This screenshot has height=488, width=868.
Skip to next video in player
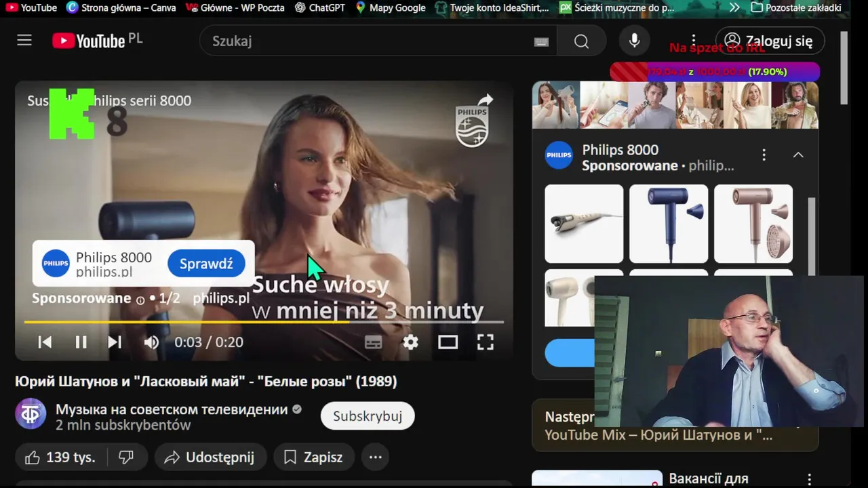point(115,342)
